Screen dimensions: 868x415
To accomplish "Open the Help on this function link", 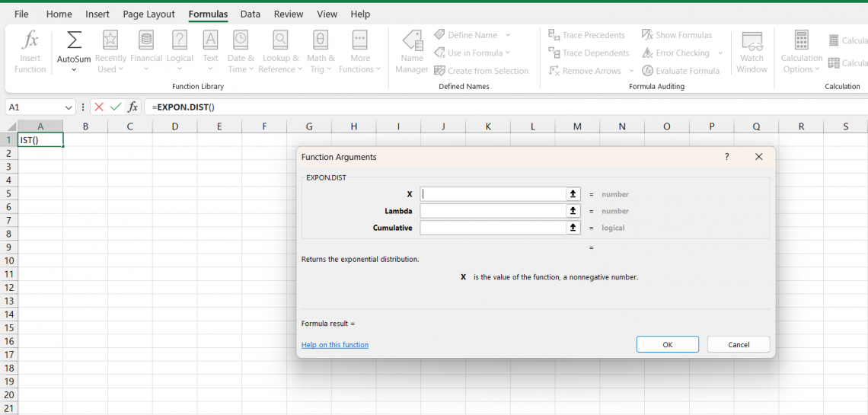I will (335, 345).
